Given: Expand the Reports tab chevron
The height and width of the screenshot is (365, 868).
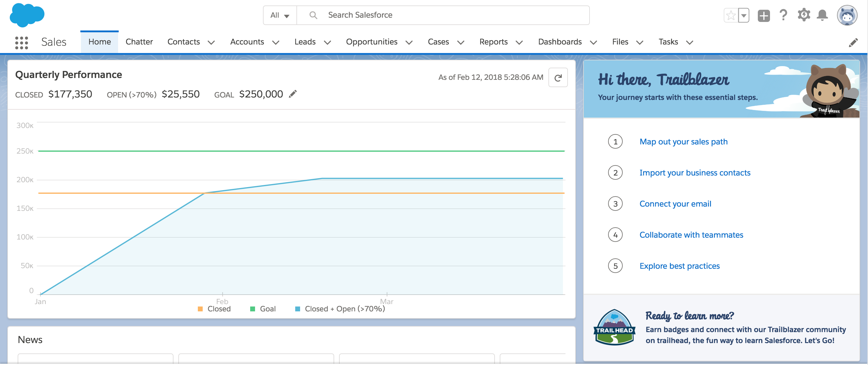Looking at the screenshot, I should pyautogui.click(x=519, y=43).
